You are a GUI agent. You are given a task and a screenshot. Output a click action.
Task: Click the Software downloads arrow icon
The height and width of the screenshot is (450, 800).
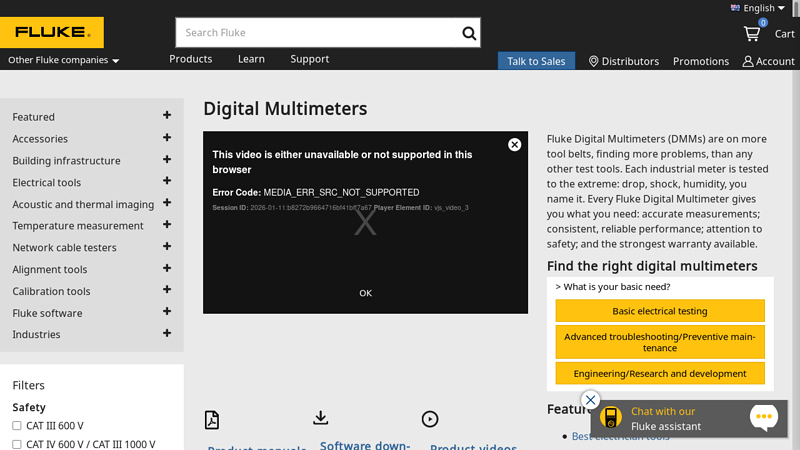pos(320,418)
